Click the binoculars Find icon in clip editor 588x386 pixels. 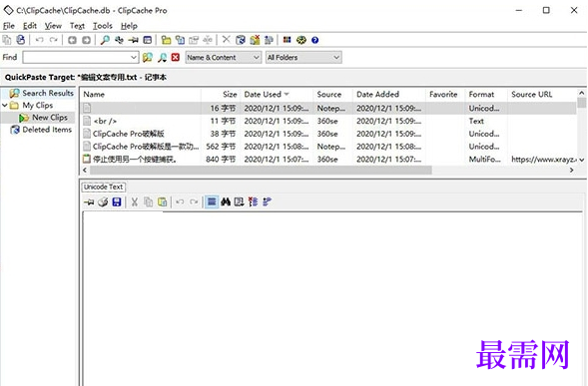click(226, 202)
